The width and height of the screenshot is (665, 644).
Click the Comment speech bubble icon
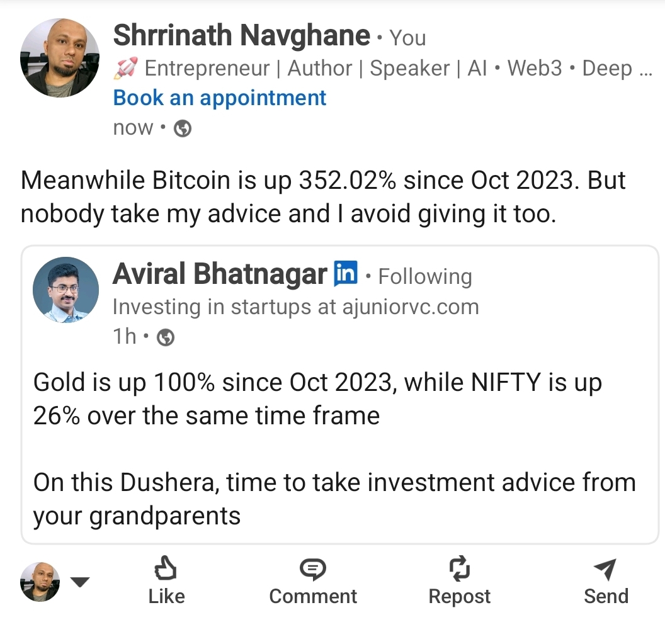pos(312,569)
